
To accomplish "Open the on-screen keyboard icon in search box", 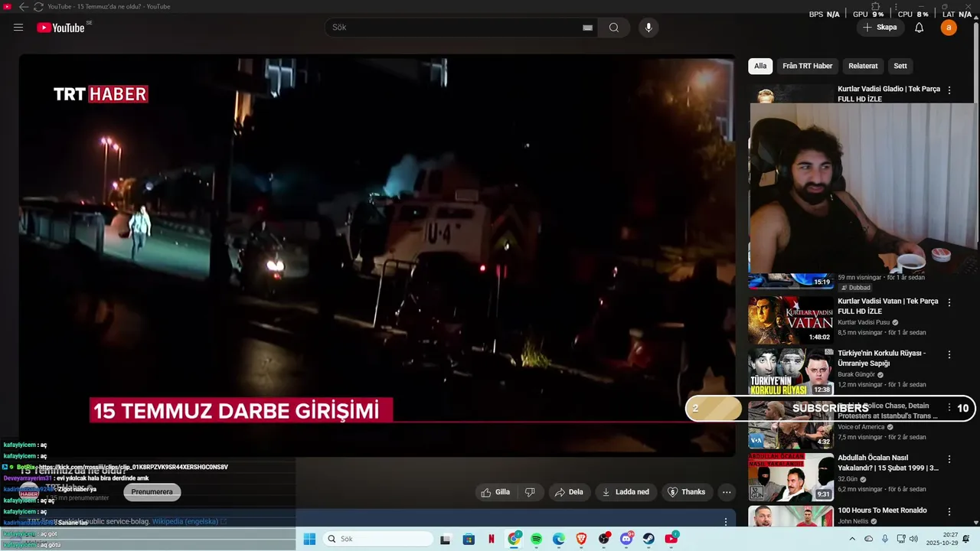I will pyautogui.click(x=587, y=28).
